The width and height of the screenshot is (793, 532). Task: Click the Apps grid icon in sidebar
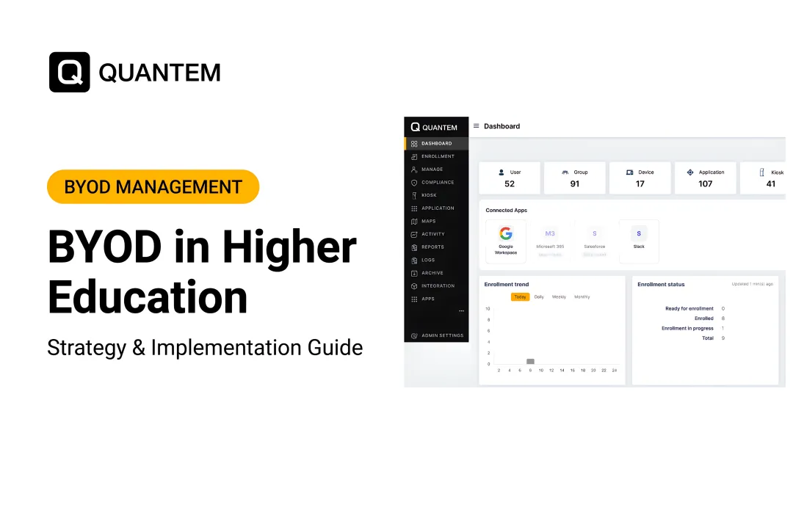pyautogui.click(x=414, y=299)
